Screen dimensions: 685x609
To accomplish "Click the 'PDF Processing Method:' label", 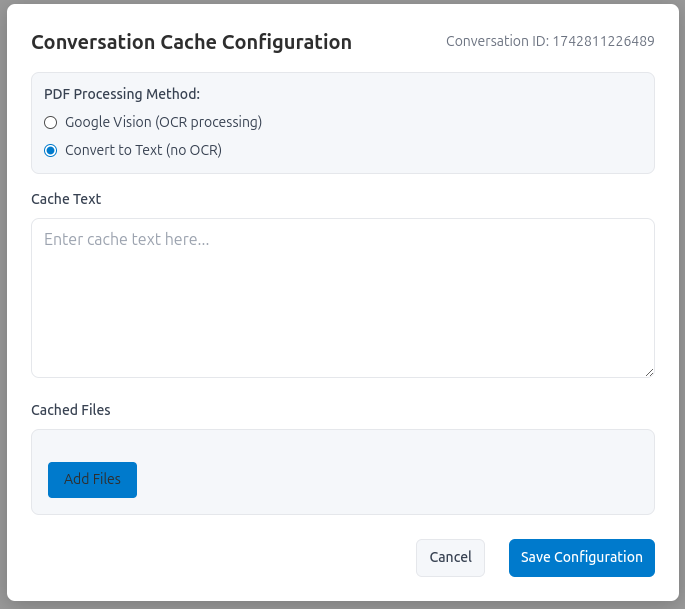I will click(122, 94).
